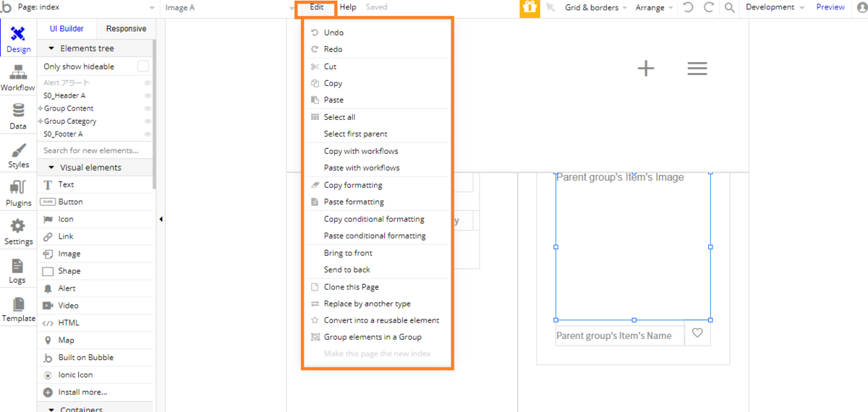The image size is (868, 412).
Task: Switch to the Responsive tab
Action: pyautogui.click(x=126, y=29)
